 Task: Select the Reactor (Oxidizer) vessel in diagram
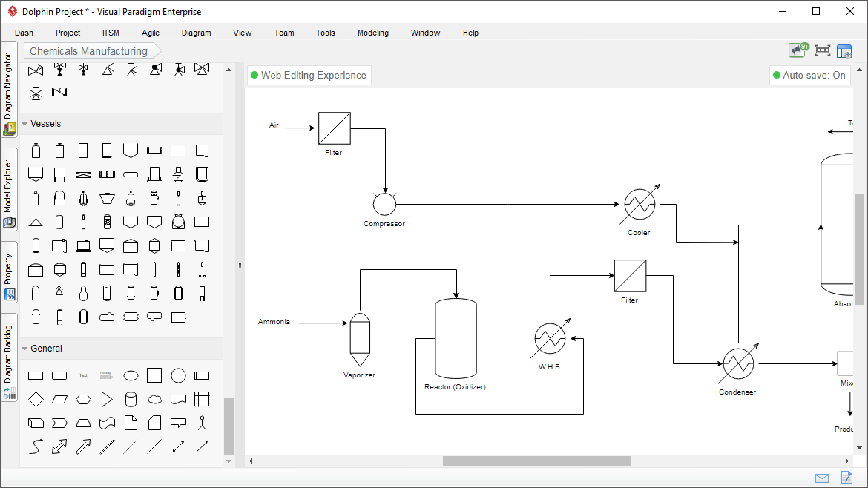tap(456, 339)
